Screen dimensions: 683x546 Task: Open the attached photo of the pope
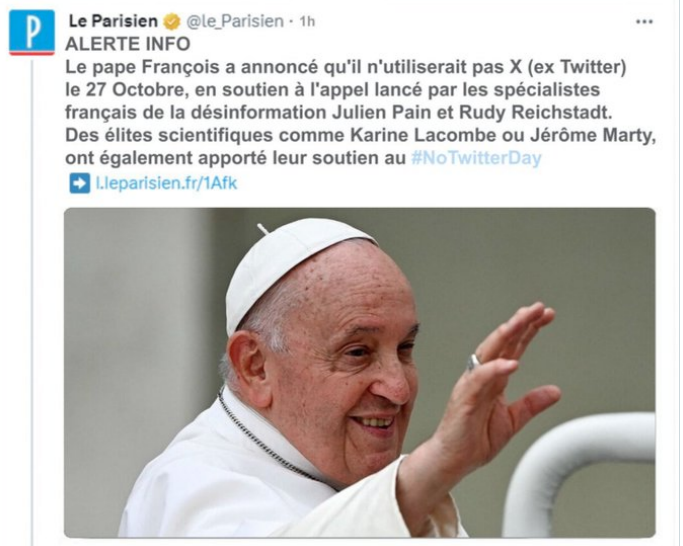coord(360,373)
